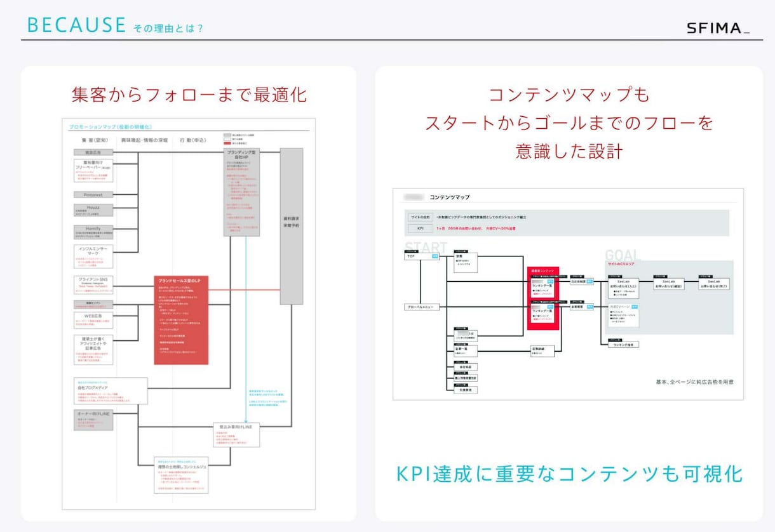Click the 'ランキング推移' node
Viewport: 775px width, 532px height.
point(623,345)
